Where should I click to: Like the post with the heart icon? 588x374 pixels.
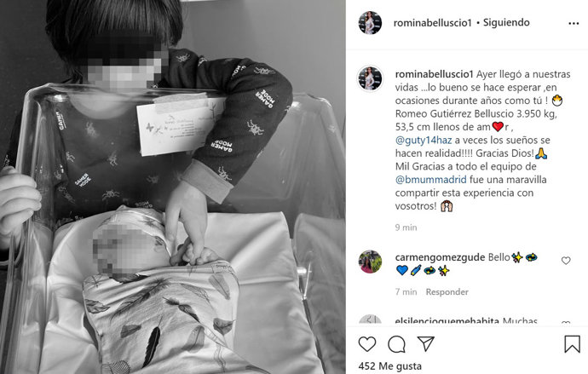pyautogui.click(x=367, y=344)
